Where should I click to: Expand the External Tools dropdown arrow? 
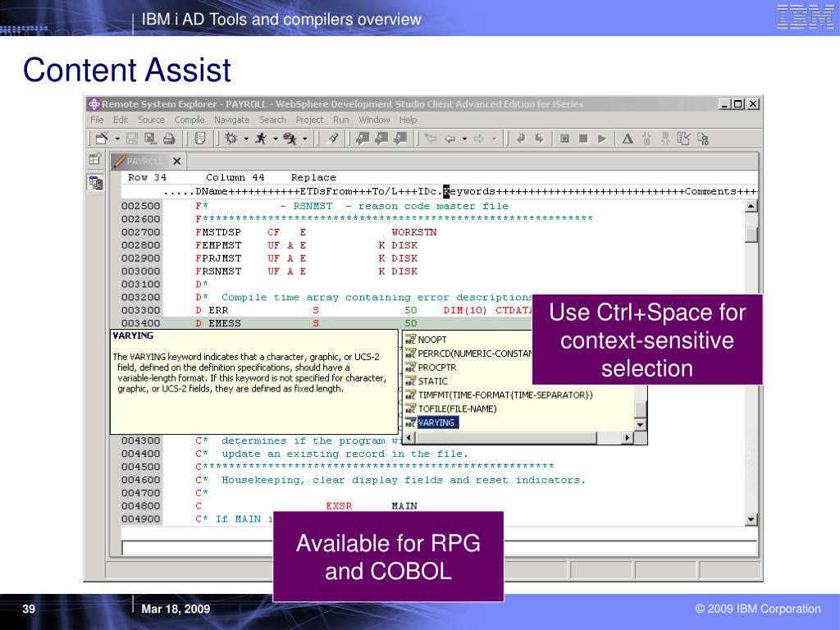tap(305, 139)
